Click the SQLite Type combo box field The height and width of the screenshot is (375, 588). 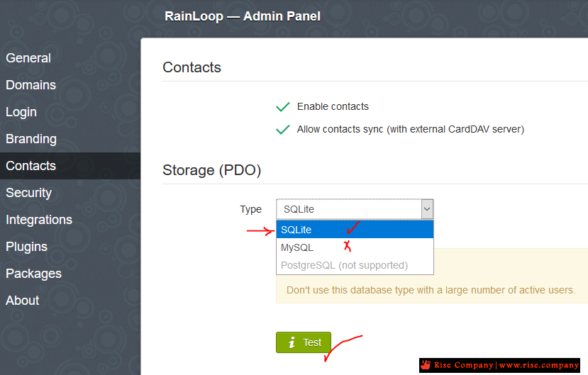click(x=355, y=209)
